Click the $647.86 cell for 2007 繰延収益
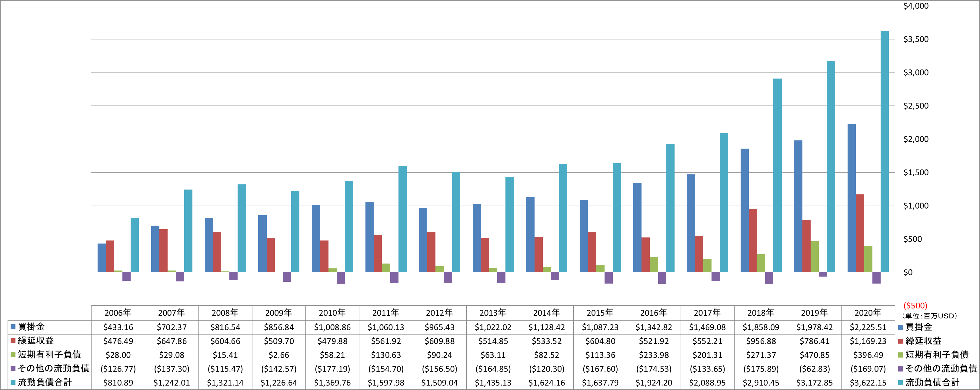The height and width of the screenshot is (390, 980). tap(172, 341)
